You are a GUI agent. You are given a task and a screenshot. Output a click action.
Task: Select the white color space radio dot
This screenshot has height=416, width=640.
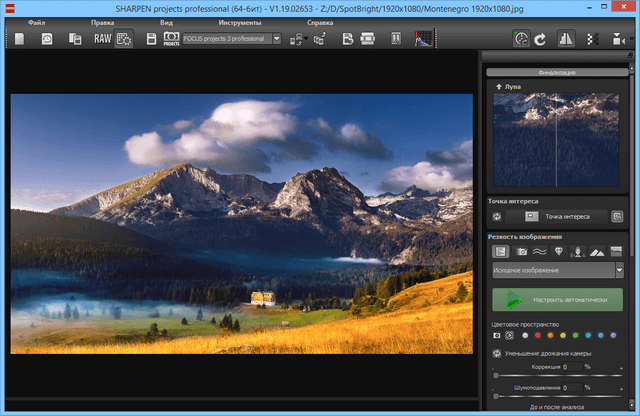(x=523, y=336)
